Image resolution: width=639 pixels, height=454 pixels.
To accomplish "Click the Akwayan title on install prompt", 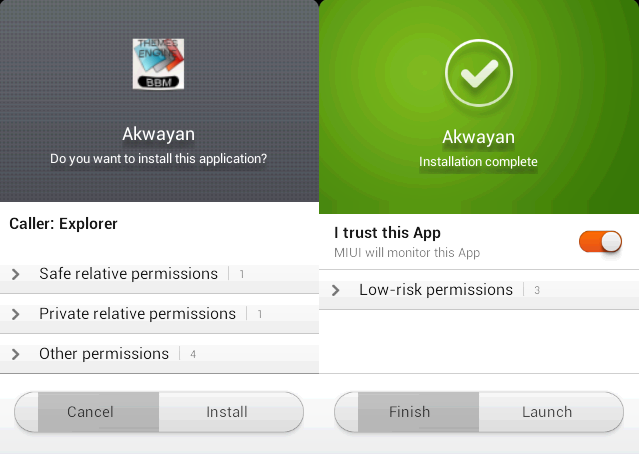I will pyautogui.click(x=159, y=134).
